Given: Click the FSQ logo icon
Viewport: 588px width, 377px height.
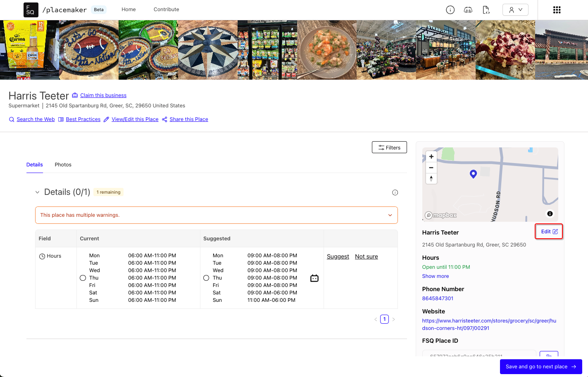Looking at the screenshot, I should click(x=31, y=10).
